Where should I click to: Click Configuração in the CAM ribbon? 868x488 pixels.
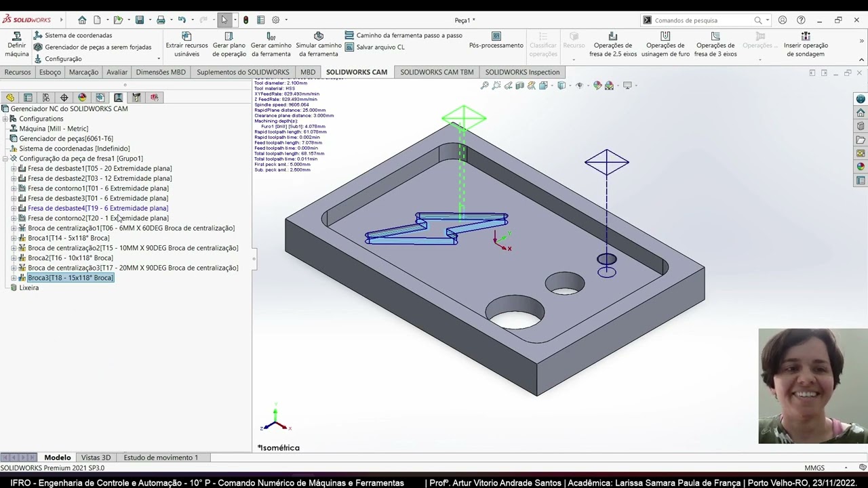pyautogui.click(x=58, y=59)
